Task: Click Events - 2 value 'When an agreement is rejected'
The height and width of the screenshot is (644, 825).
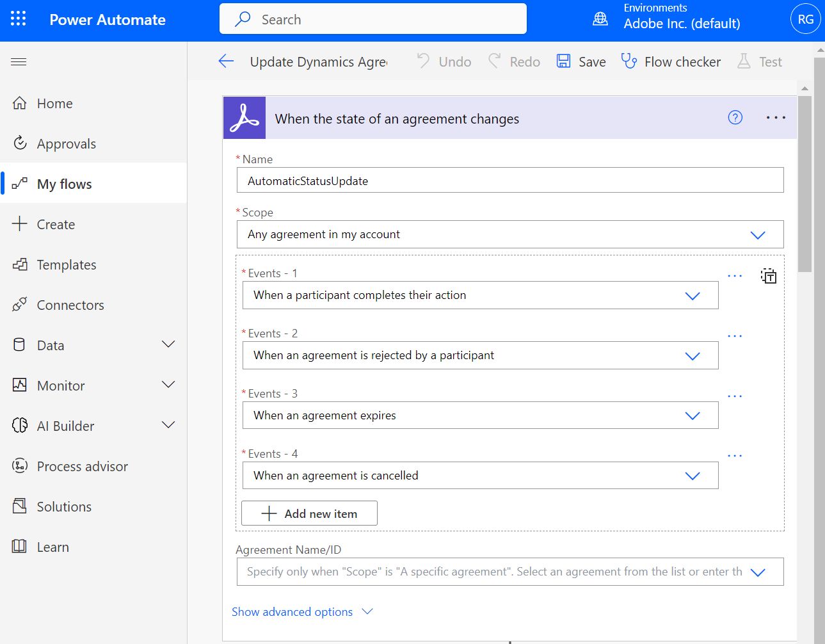Action: (x=374, y=355)
